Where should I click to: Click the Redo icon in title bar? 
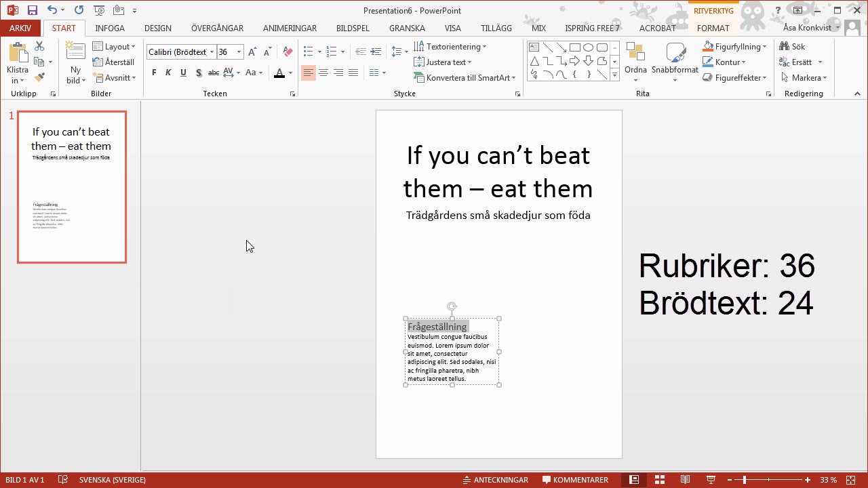79,10
